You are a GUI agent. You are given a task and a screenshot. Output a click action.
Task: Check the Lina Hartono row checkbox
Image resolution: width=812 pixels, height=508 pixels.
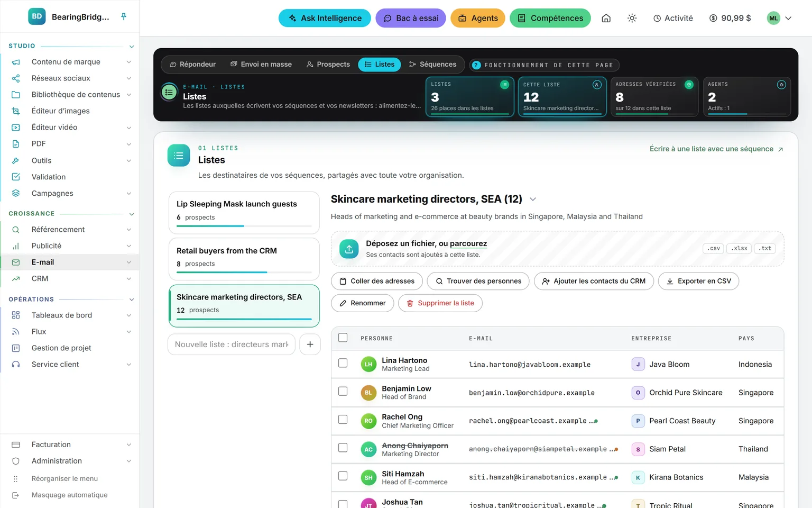[x=343, y=363]
